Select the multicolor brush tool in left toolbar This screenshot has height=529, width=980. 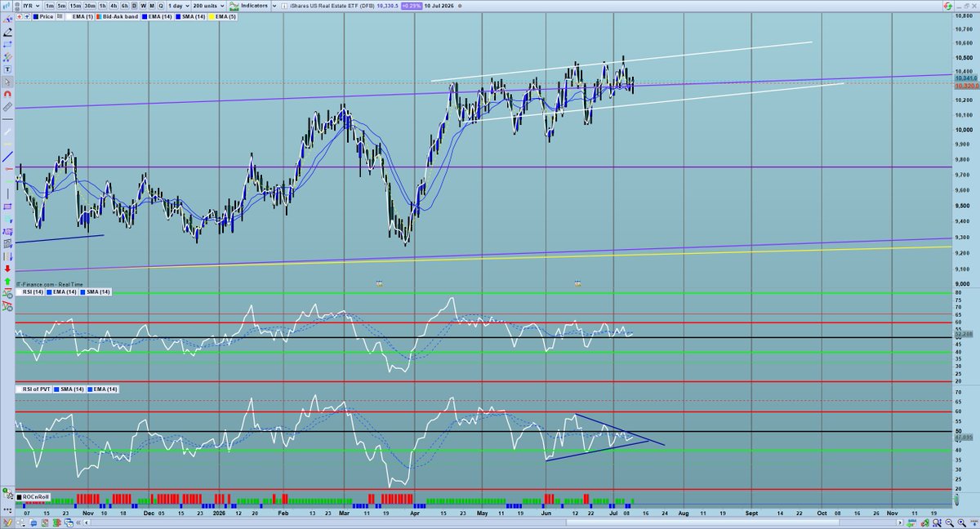7,59
